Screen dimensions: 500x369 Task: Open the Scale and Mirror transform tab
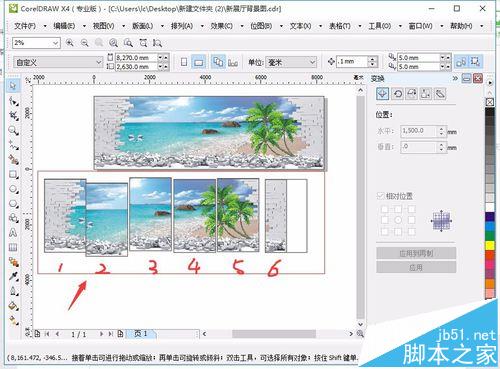(412, 94)
